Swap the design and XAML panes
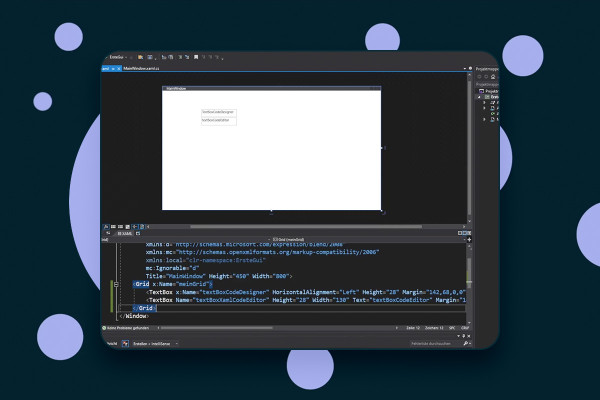Image resolution: width=600 pixels, height=400 pixels. [108, 233]
